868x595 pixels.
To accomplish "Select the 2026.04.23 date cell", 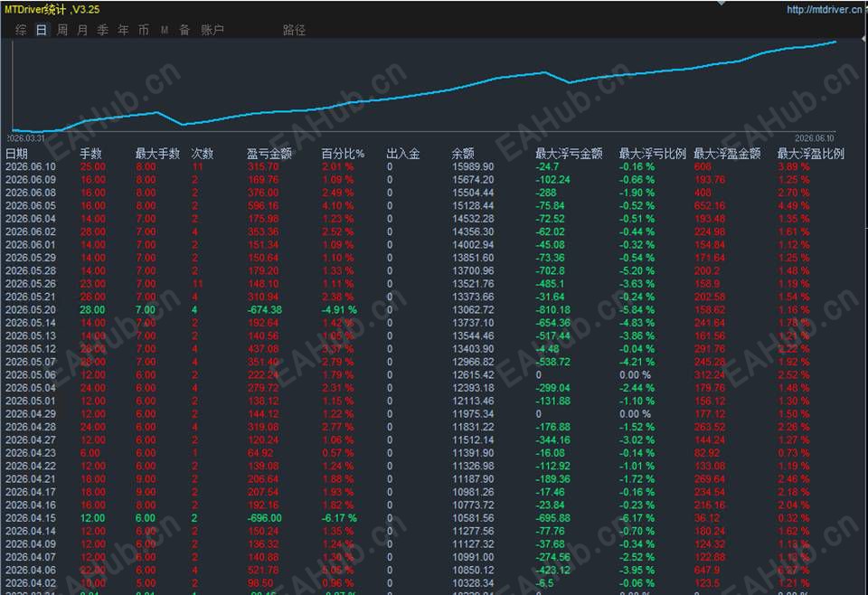I will point(31,453).
